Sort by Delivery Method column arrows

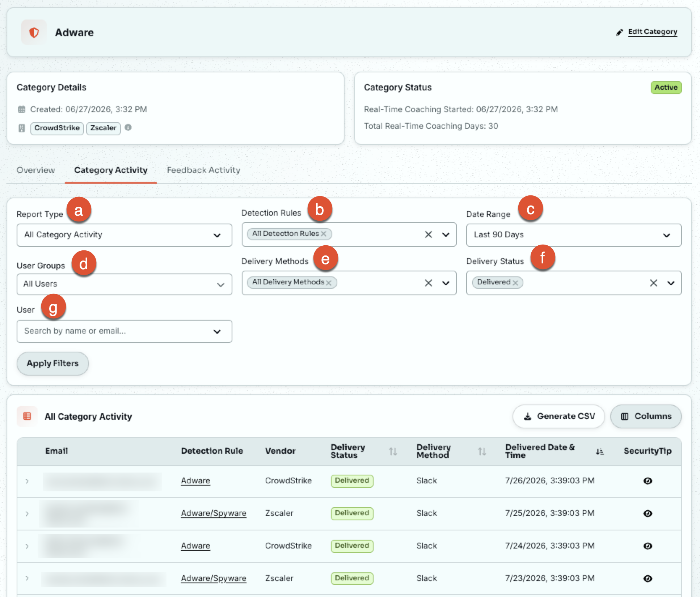pos(482,451)
